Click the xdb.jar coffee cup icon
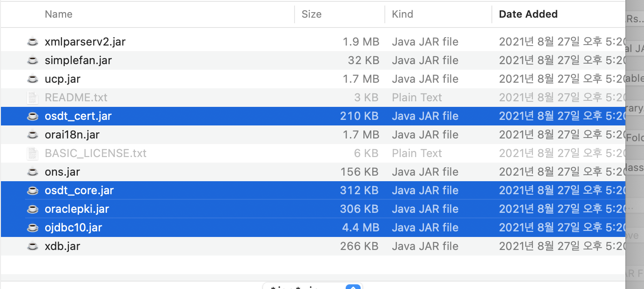 32,246
